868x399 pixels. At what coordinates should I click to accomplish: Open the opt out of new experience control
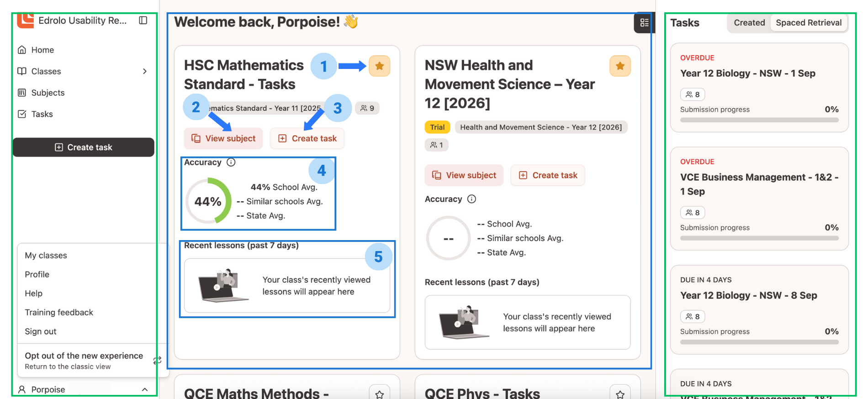tap(84, 360)
